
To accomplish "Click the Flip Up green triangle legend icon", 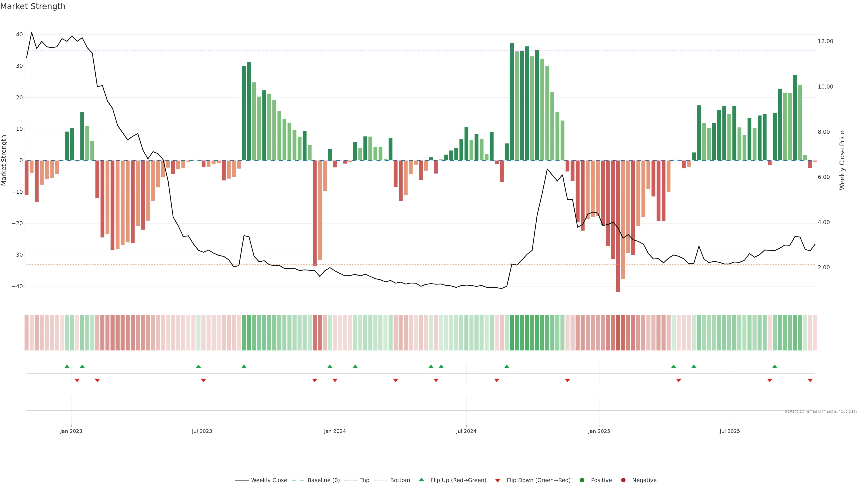I will pos(421,480).
